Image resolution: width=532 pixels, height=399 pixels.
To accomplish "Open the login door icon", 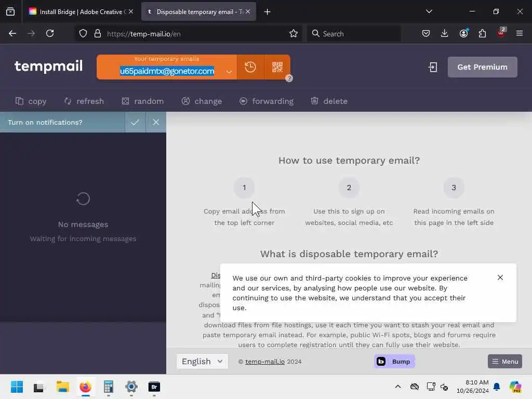I will click(433, 67).
